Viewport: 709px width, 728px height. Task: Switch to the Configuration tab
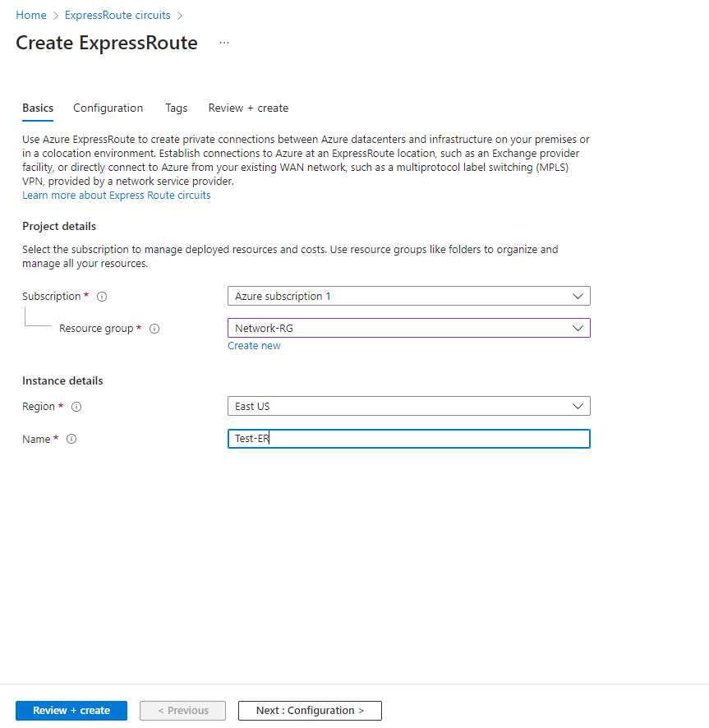tap(108, 108)
